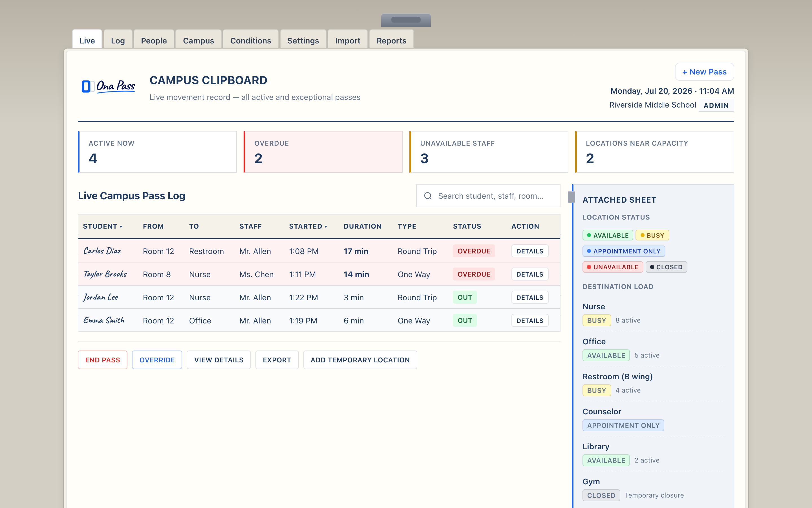
Task: Click the APPOINTMENT ONLY legend chip
Action: pos(624,251)
